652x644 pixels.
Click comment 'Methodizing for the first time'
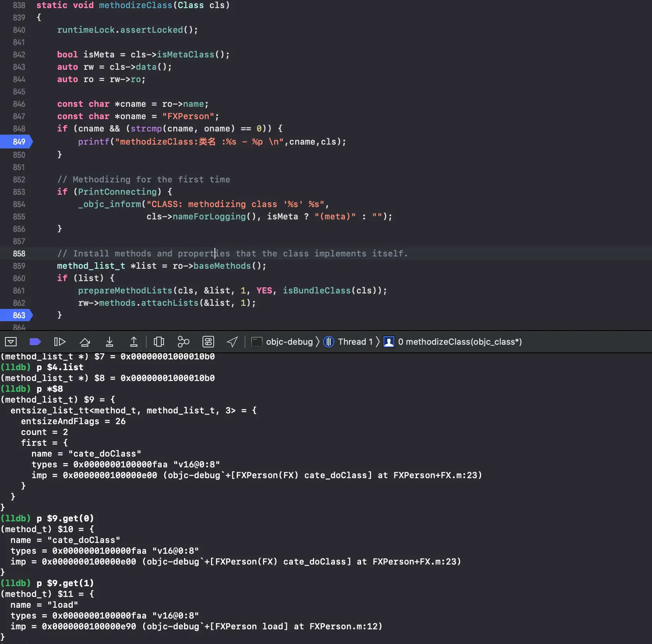coord(144,179)
